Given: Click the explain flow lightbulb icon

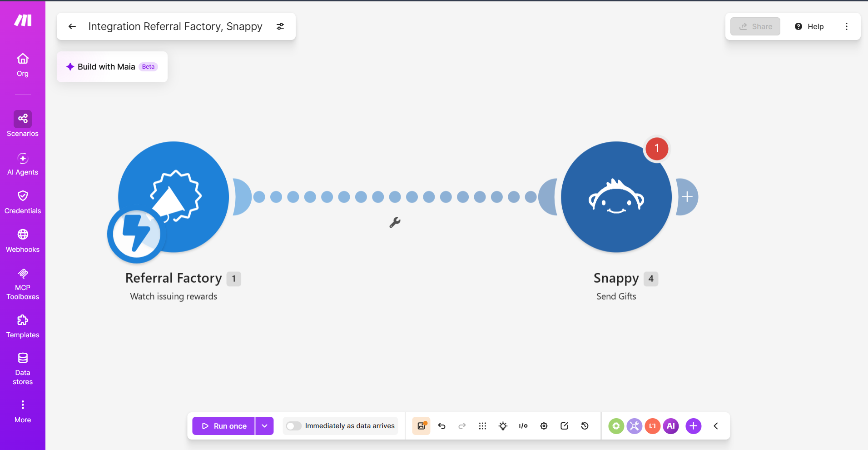Looking at the screenshot, I should point(503,426).
